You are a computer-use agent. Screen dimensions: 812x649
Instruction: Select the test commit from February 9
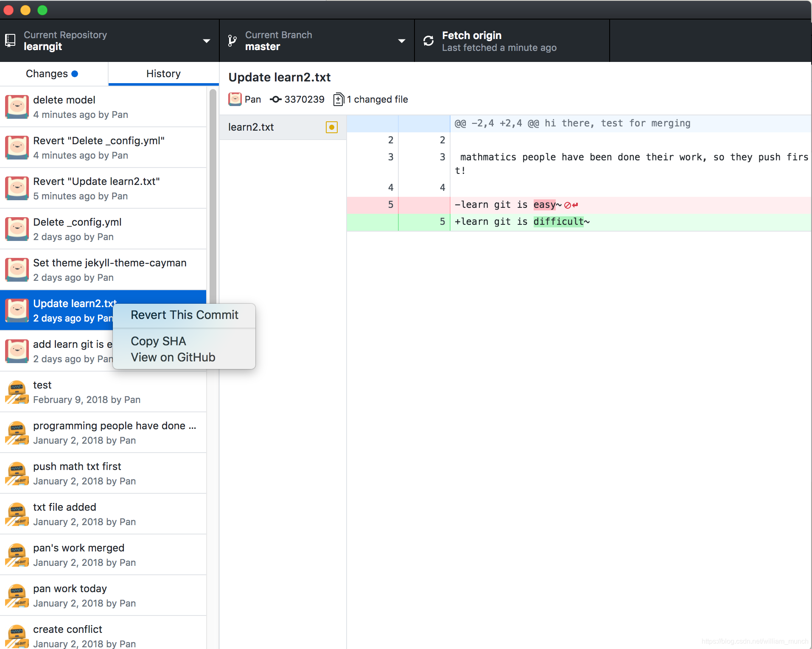(103, 392)
